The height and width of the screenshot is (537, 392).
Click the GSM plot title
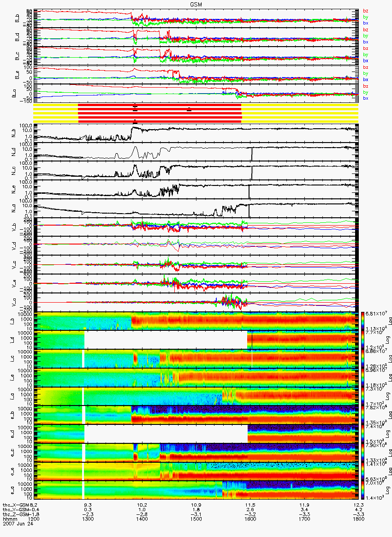[196, 4]
